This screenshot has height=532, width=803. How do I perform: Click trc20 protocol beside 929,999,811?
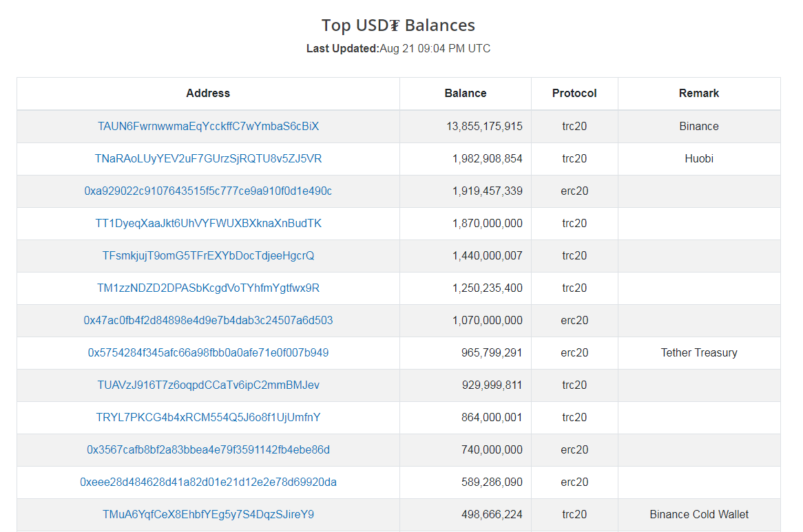point(574,385)
